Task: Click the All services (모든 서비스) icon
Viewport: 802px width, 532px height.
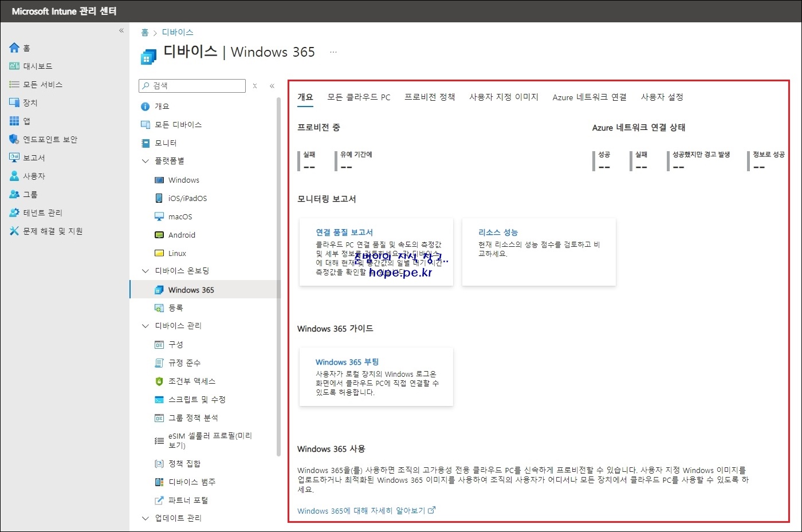Action: (14, 84)
